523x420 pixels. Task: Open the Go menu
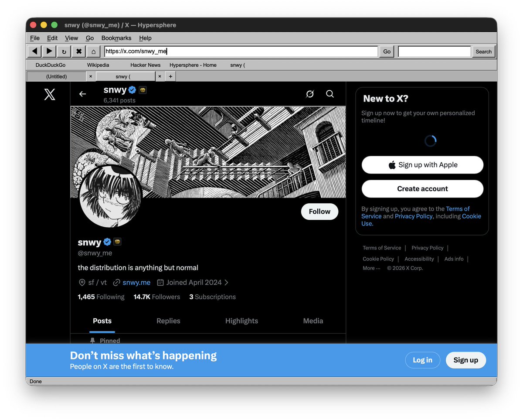(x=90, y=38)
